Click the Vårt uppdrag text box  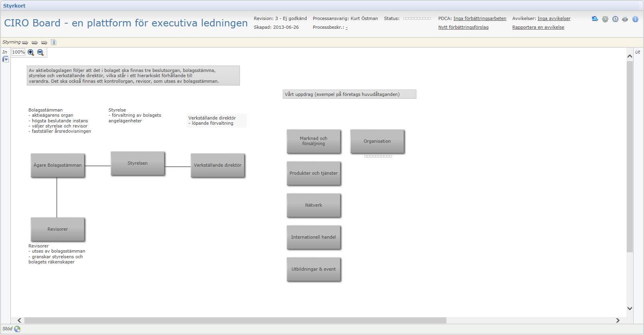tap(350, 94)
